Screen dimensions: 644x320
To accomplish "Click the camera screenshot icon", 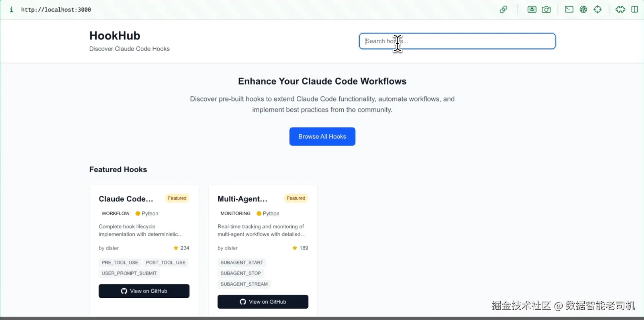I will [x=546, y=10].
